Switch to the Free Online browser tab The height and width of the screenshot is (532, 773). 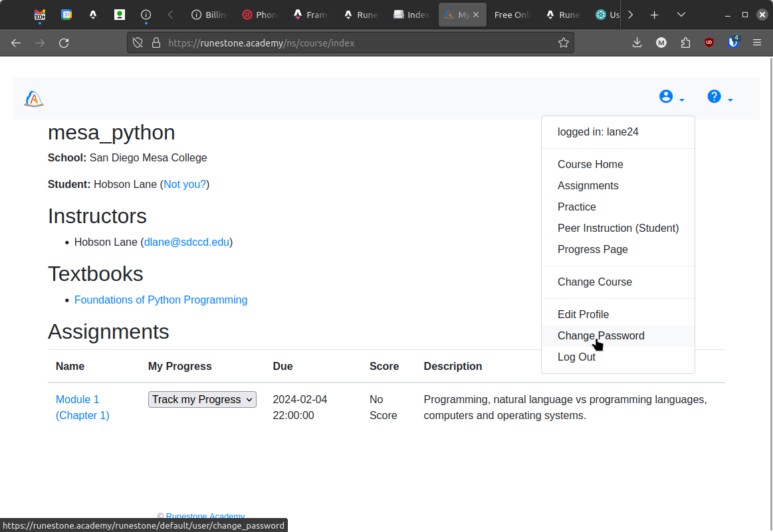click(x=512, y=14)
